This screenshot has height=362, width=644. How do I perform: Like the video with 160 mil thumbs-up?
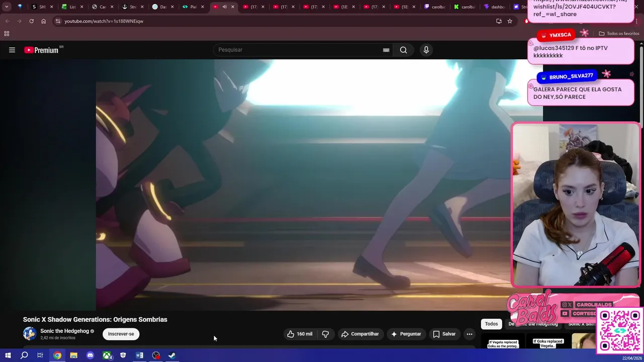(300, 334)
